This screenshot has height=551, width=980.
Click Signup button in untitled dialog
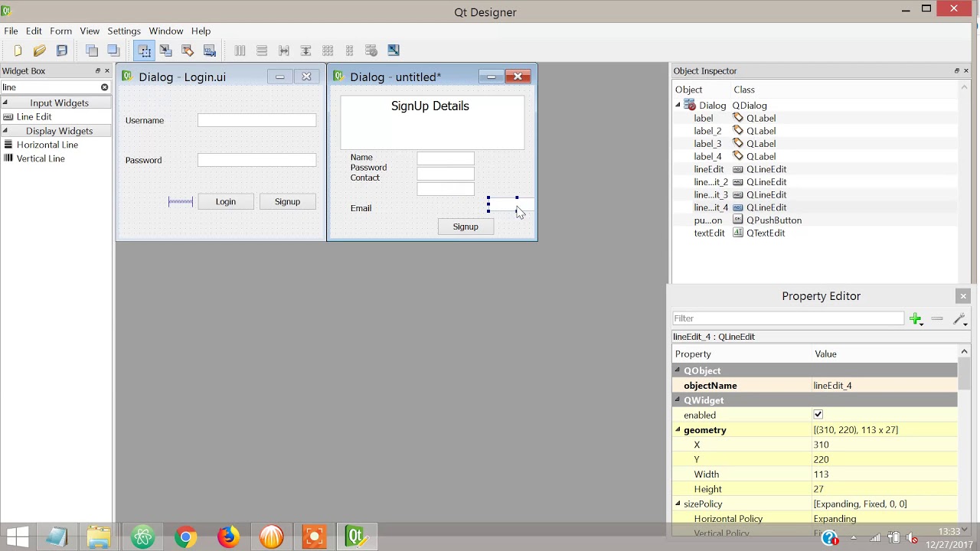point(465,227)
